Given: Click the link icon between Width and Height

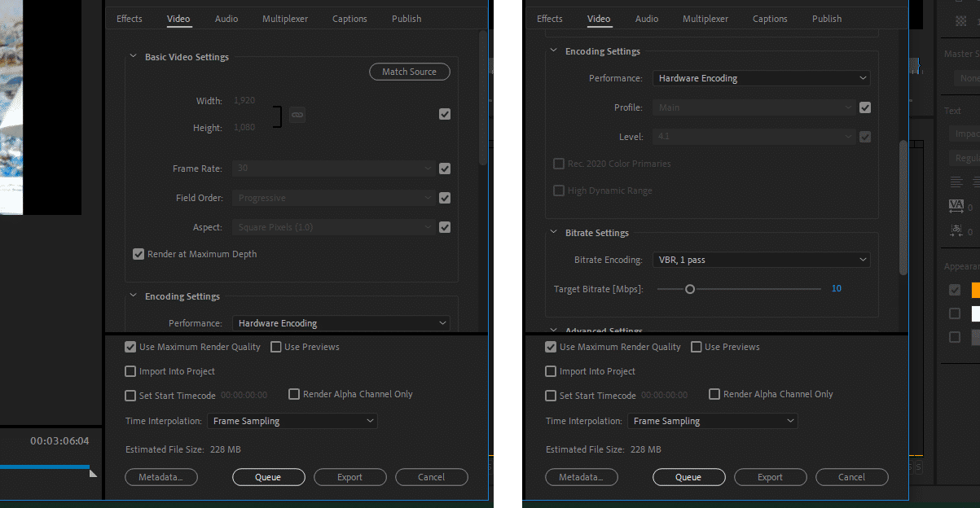Looking at the screenshot, I should click(297, 115).
